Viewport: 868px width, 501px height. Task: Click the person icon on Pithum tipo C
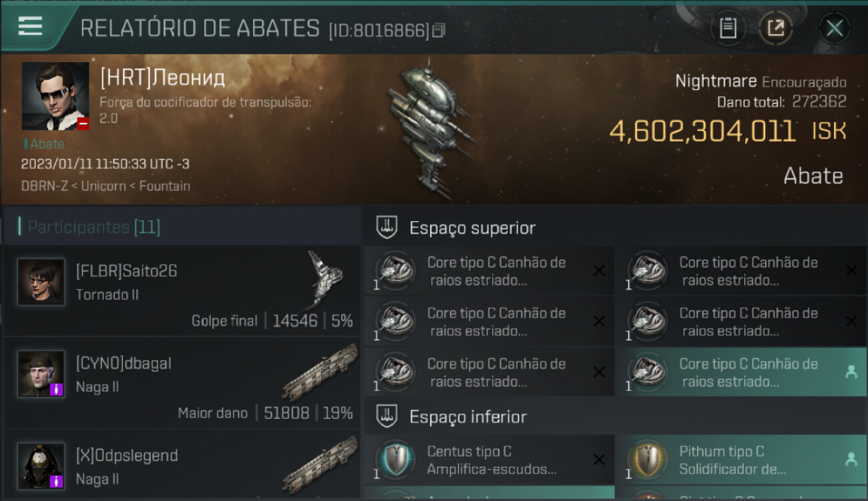pos(851,460)
